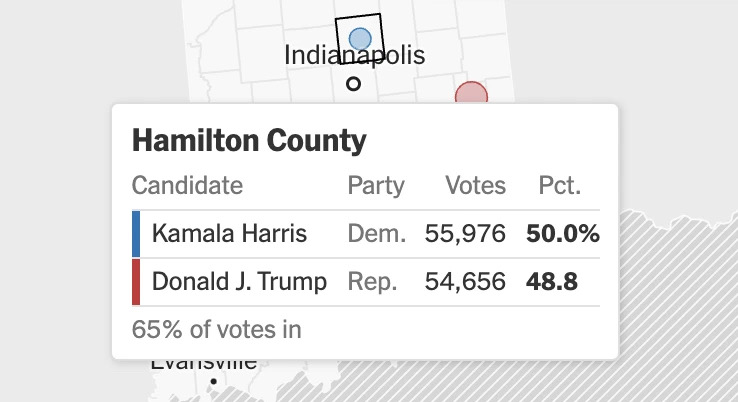Click the blue Democratic color bar
The height and width of the screenshot is (402, 738).
tap(136, 234)
